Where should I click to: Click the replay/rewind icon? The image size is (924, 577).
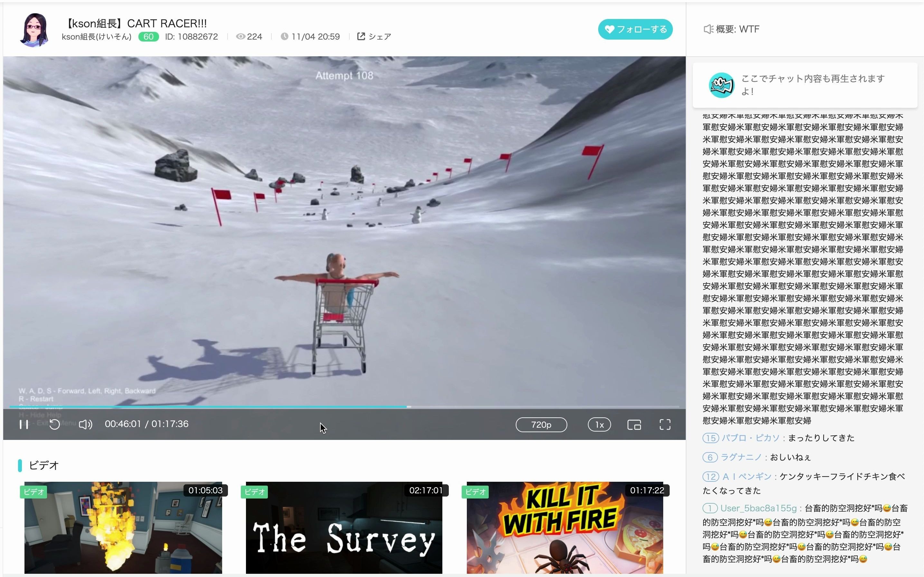pos(55,424)
